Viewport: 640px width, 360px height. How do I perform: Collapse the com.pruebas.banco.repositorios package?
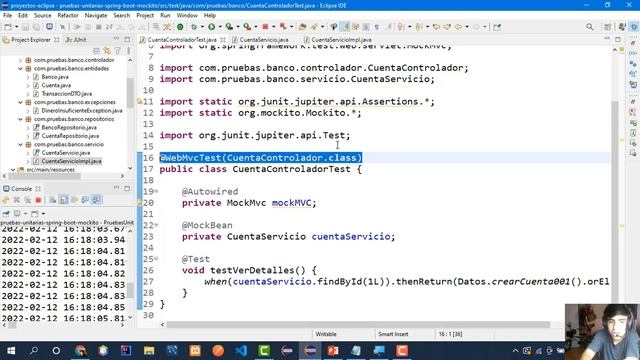[20, 119]
